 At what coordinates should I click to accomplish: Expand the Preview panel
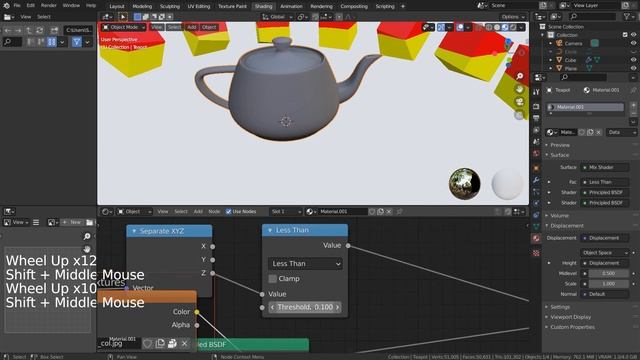(x=560, y=145)
